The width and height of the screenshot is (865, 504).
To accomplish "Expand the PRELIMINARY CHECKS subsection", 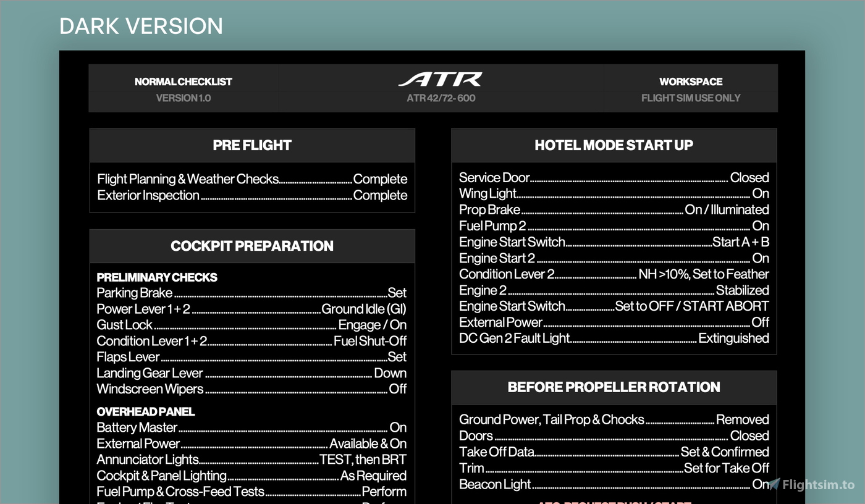I will coord(157,277).
